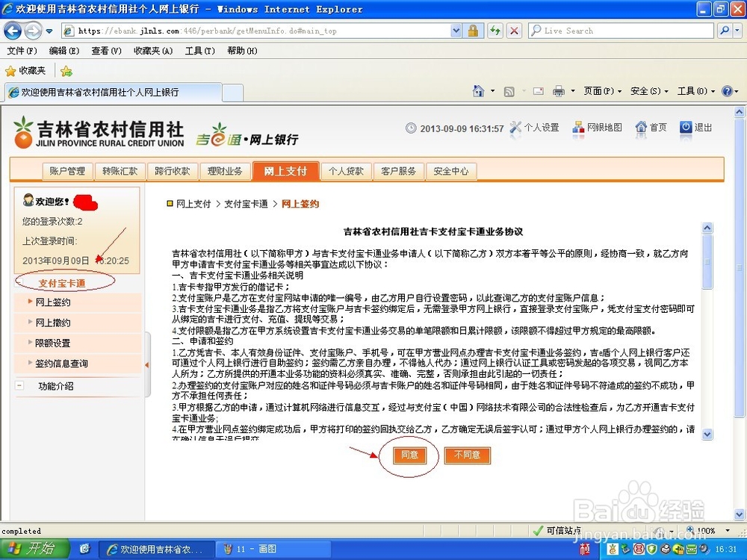Click the 同意 agree button

tap(409, 455)
